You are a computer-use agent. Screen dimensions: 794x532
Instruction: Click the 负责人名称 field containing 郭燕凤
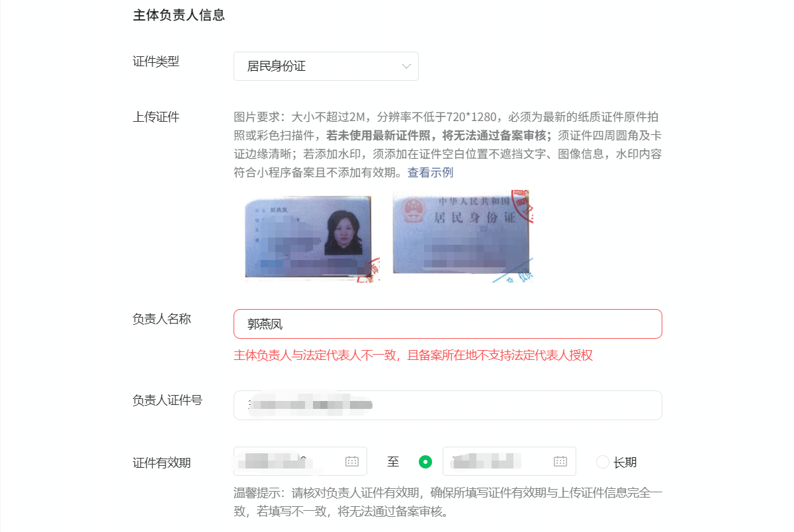pos(447,324)
